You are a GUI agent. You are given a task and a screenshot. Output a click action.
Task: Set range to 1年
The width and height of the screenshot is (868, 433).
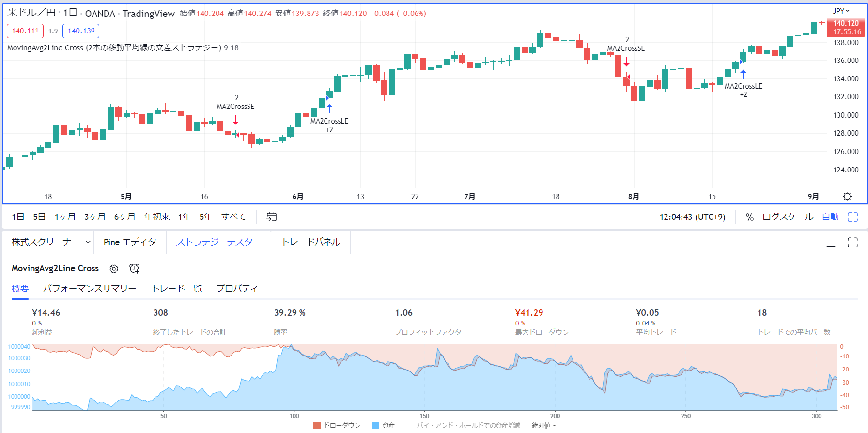tap(185, 216)
